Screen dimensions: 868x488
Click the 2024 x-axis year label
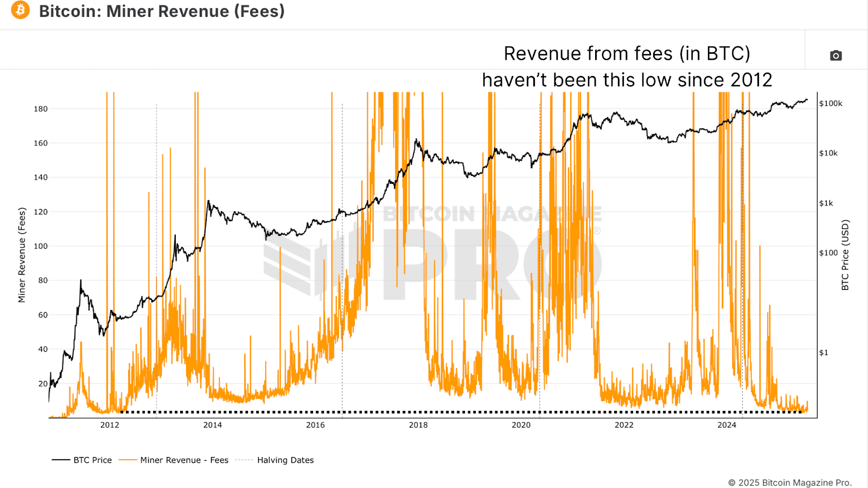coord(726,425)
